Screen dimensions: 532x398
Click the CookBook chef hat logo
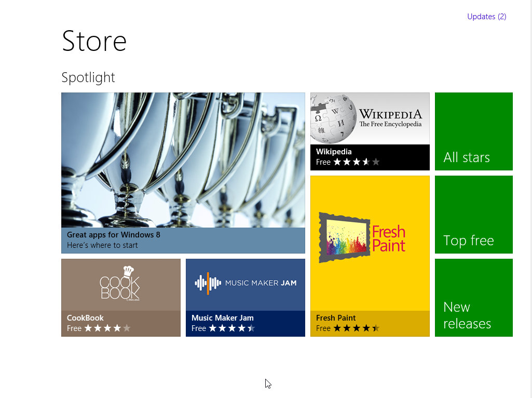pyautogui.click(x=120, y=284)
